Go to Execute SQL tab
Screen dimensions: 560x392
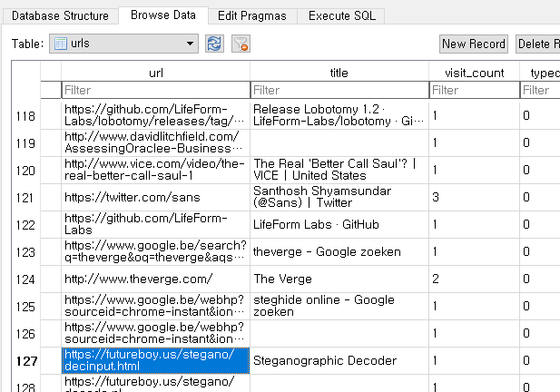342,16
